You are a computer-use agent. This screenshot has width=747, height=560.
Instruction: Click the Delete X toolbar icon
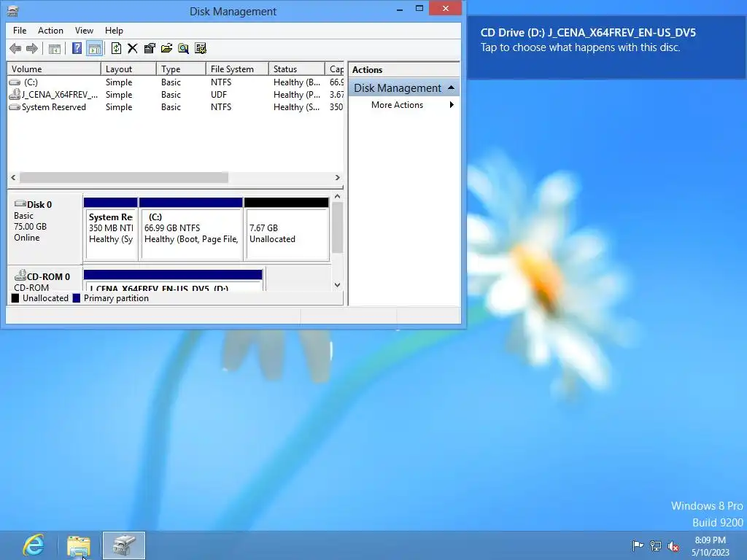[133, 48]
